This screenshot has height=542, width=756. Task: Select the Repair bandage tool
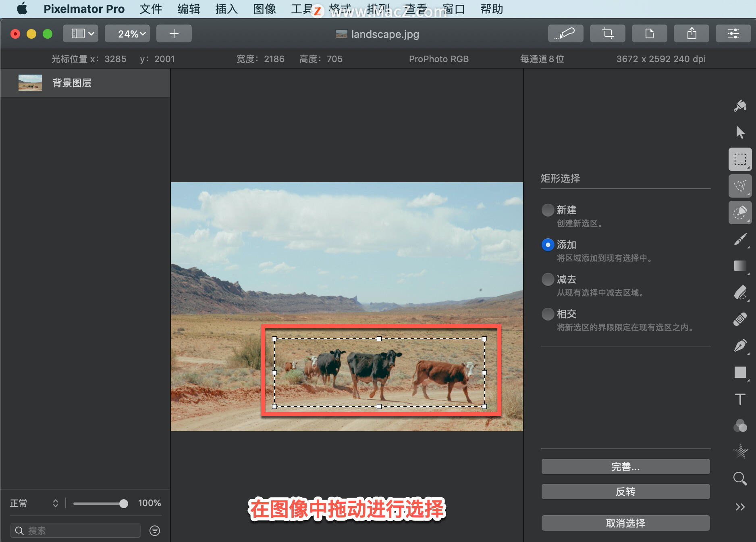[x=740, y=319]
